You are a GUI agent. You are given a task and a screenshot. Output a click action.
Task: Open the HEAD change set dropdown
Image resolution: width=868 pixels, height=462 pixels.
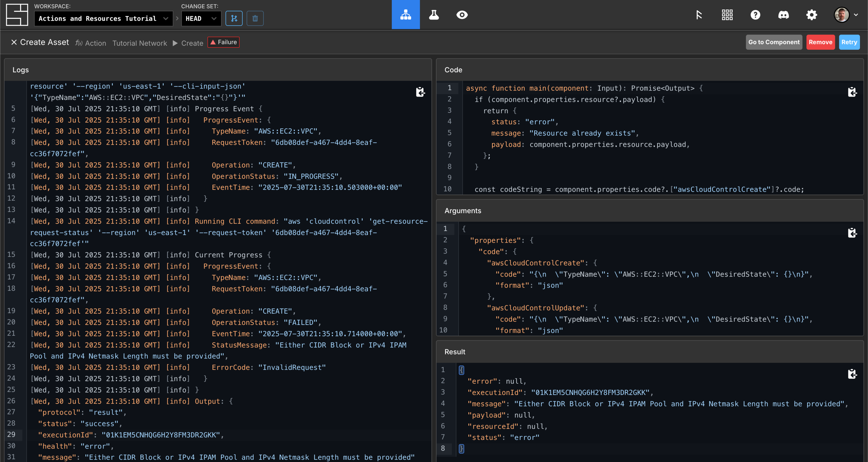[201, 19]
